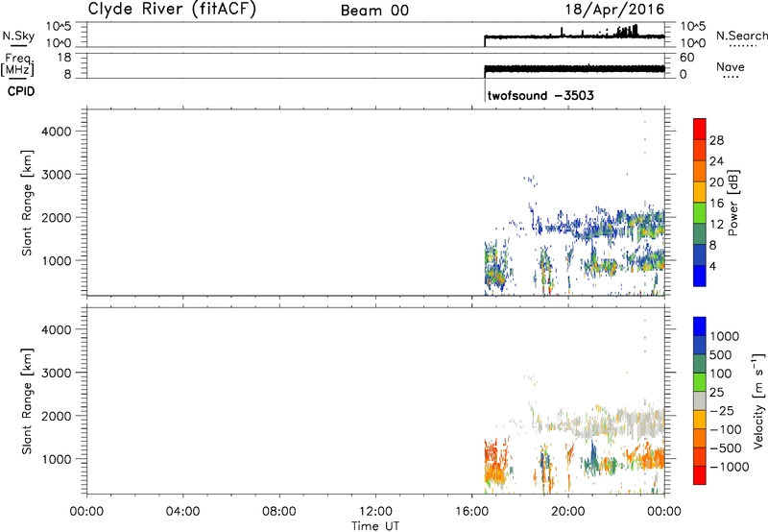Click the '16:00' time tick label
Viewport: 768px width, 532px height.
tap(471, 512)
